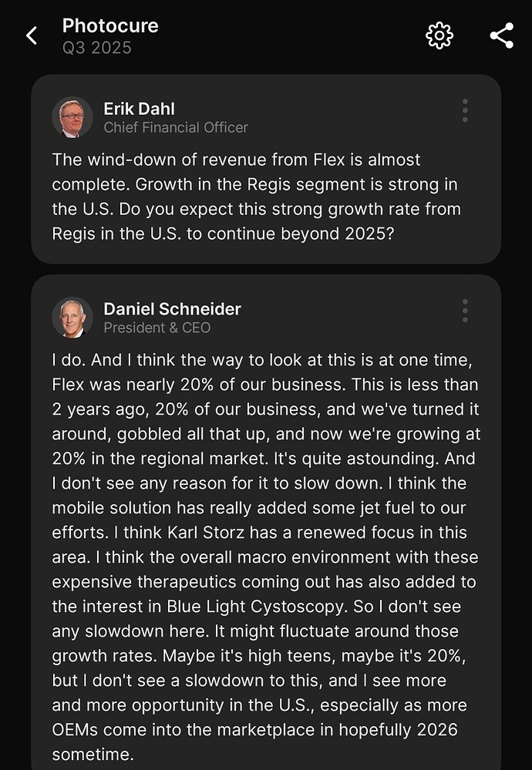Screen dimensions: 532x770
Task: Tap the sentence beginning "I do. And I think"
Action: (x=193, y=360)
